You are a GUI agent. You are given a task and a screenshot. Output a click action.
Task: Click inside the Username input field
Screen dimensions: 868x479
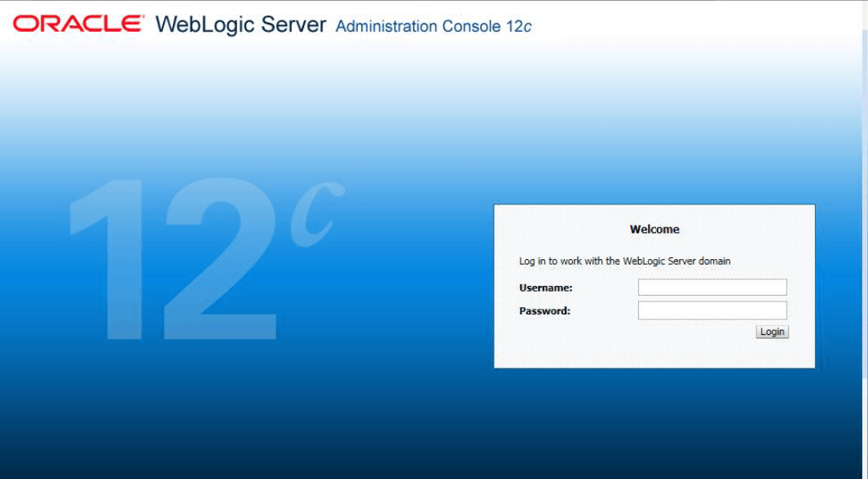click(712, 287)
